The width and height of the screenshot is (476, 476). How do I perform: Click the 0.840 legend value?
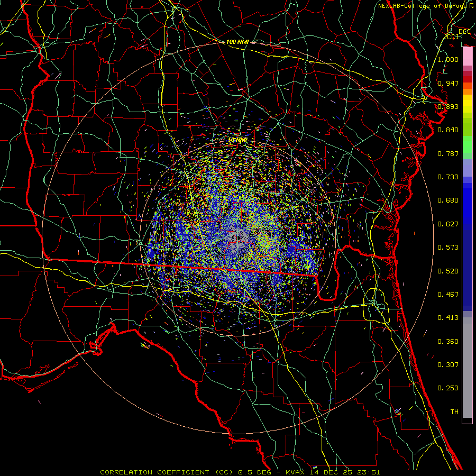click(448, 130)
